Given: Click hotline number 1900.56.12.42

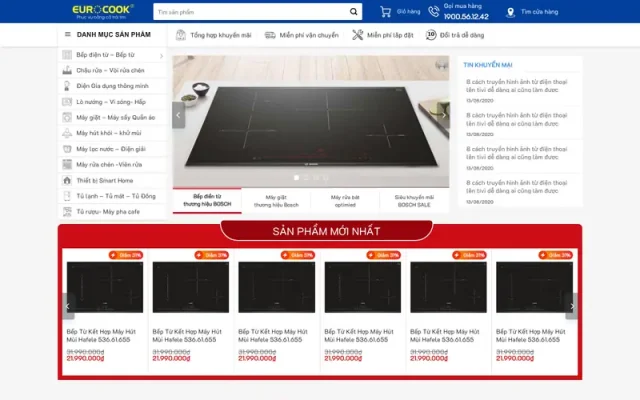Looking at the screenshot, I should point(466,16).
